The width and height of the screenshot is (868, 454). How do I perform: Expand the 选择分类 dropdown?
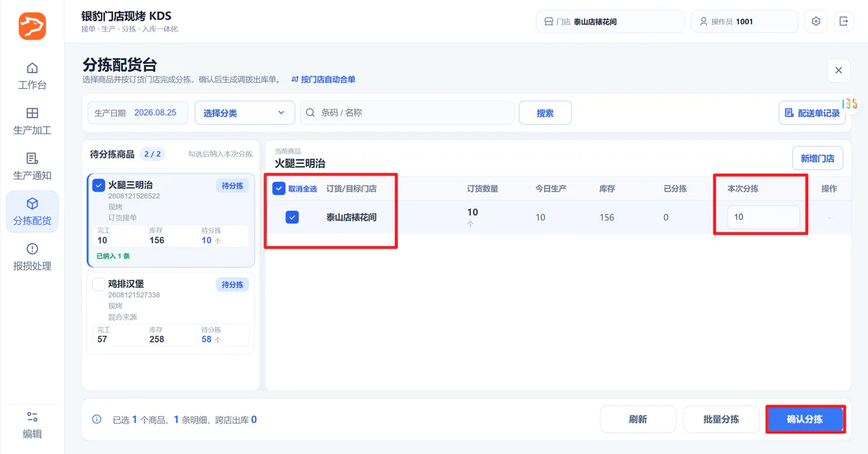[245, 112]
